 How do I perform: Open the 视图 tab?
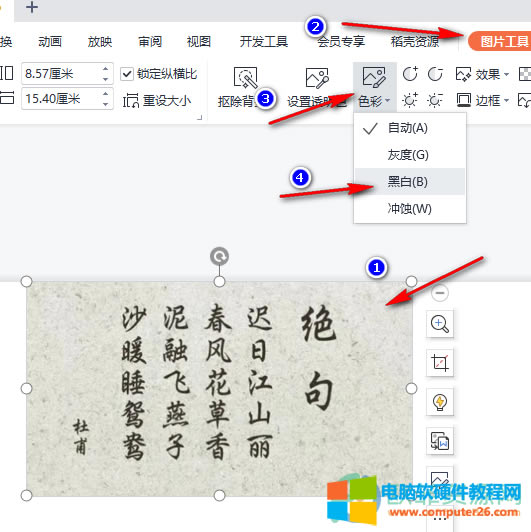click(199, 42)
